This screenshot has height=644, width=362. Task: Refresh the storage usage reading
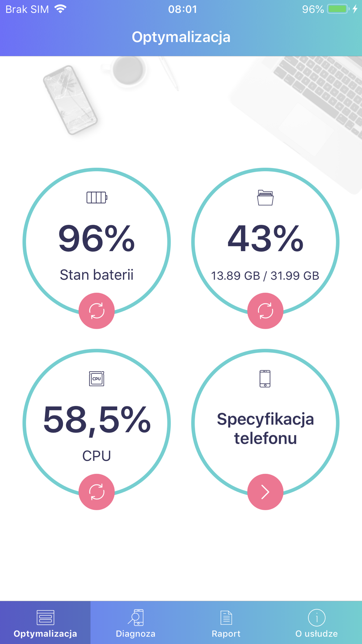tap(265, 311)
